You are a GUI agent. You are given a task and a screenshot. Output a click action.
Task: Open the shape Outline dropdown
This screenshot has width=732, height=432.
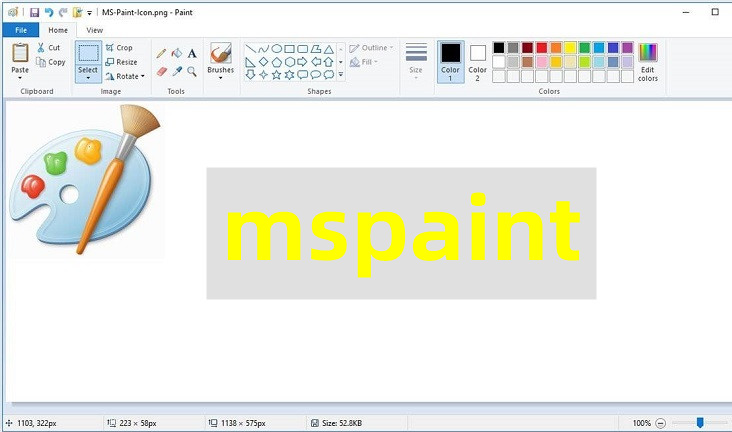pos(371,48)
